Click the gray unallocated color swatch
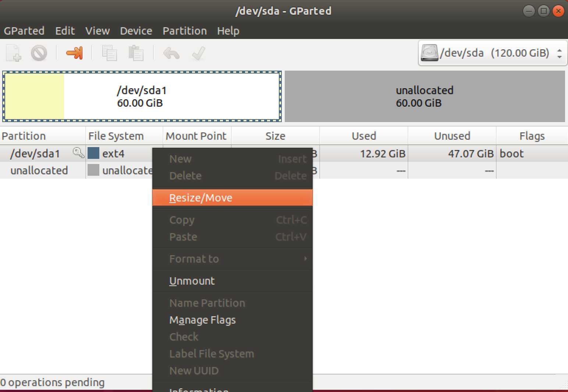Image resolution: width=568 pixels, height=392 pixels. (x=93, y=170)
